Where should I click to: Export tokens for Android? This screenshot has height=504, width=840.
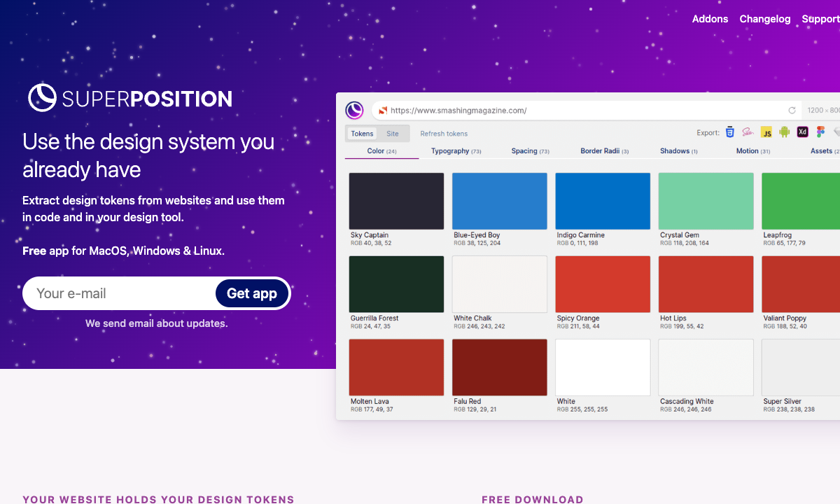tap(785, 132)
